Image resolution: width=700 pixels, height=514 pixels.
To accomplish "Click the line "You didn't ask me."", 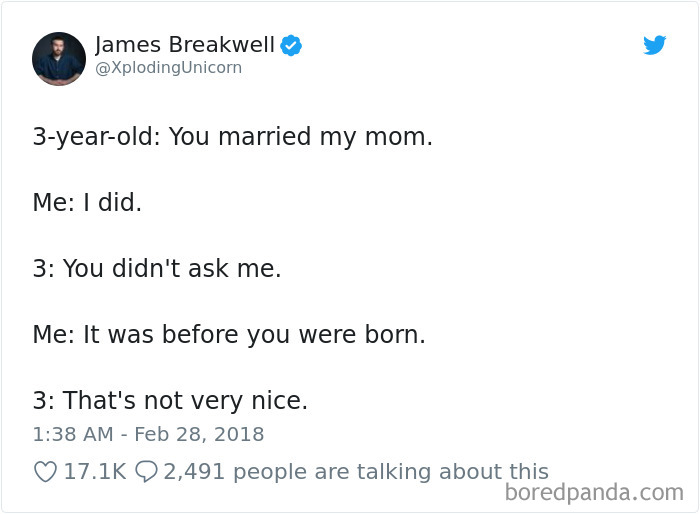I will tap(172, 269).
